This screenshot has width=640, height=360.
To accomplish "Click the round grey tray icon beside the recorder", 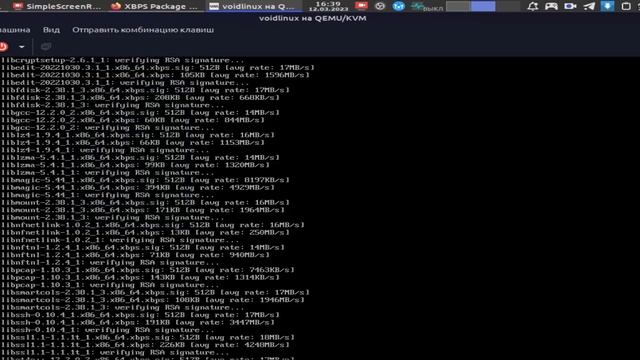I will 380,6.
